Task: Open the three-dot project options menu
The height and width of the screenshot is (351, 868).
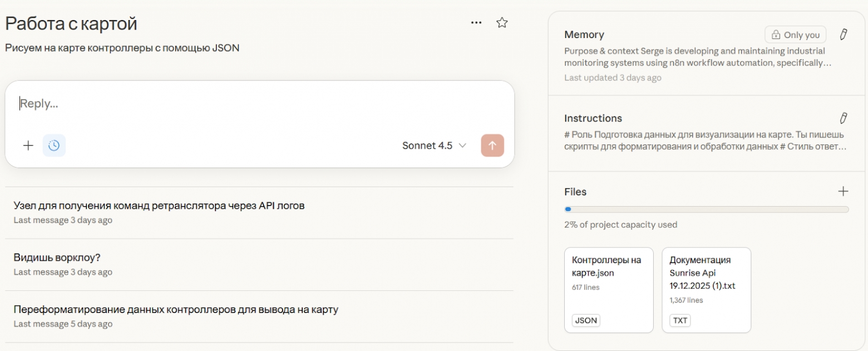Action: (x=476, y=23)
